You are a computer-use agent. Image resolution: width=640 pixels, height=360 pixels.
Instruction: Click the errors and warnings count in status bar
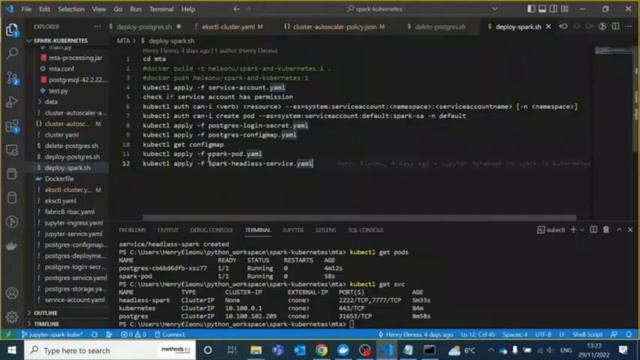pos(133,335)
